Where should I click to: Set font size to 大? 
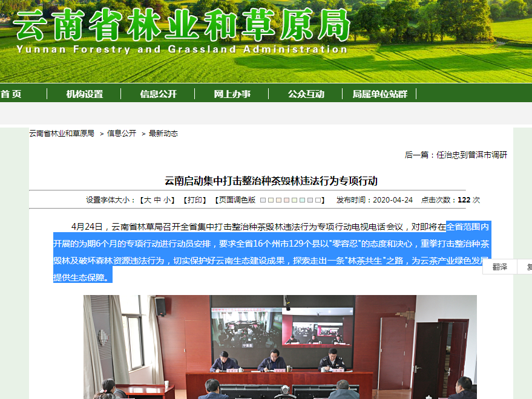(148, 200)
